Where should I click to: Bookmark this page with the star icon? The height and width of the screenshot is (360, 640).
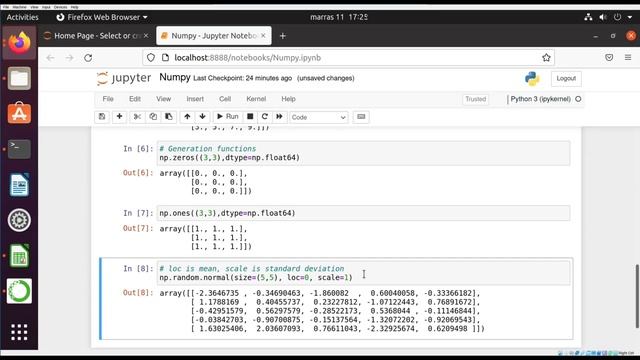pyautogui.click(x=546, y=58)
